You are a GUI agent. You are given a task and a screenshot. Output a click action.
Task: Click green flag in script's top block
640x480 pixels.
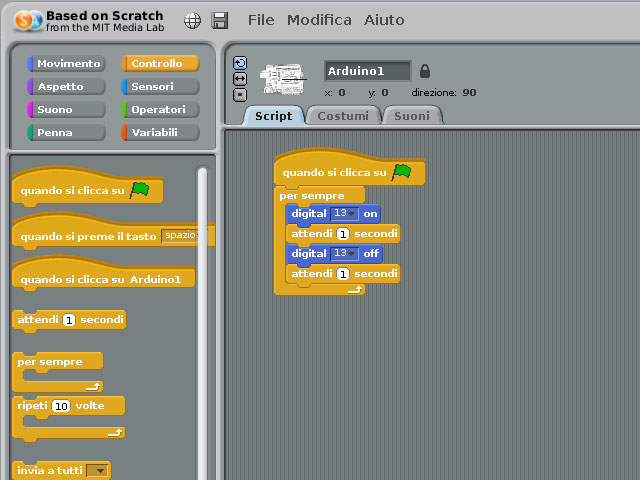point(402,172)
